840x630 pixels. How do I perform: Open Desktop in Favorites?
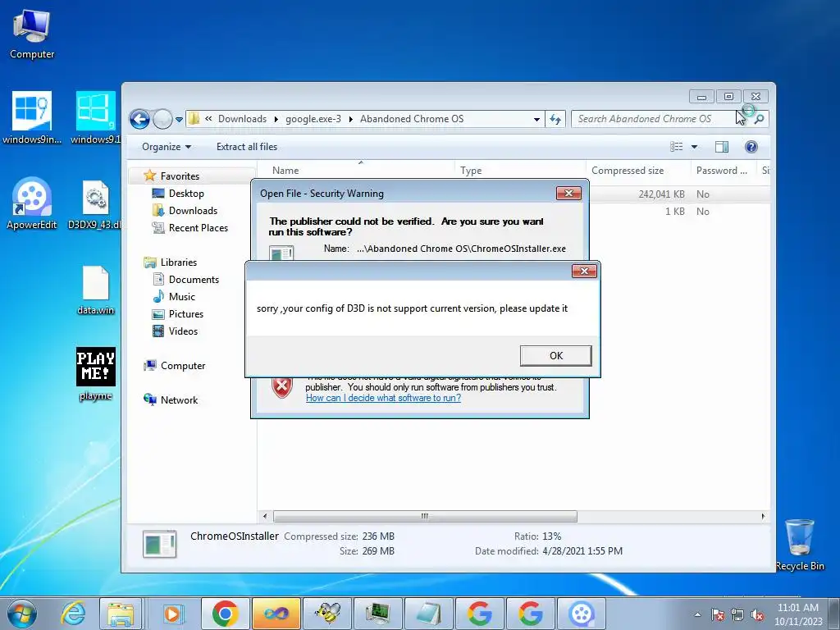(x=186, y=194)
